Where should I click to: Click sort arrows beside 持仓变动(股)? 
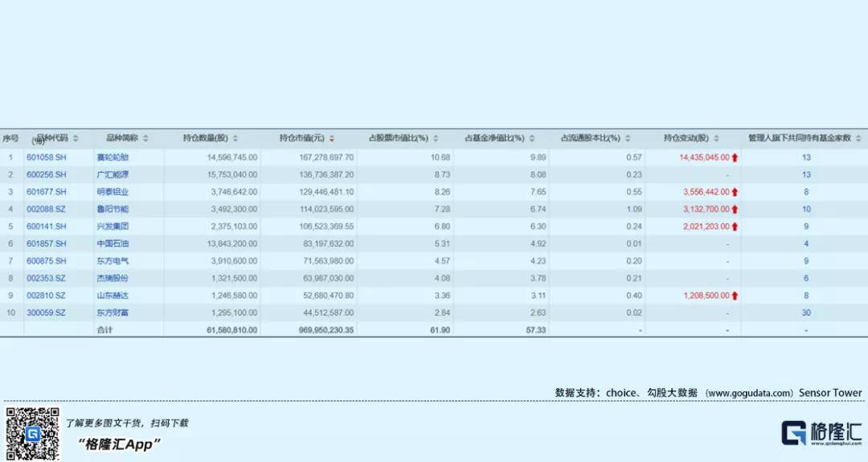click(716, 138)
